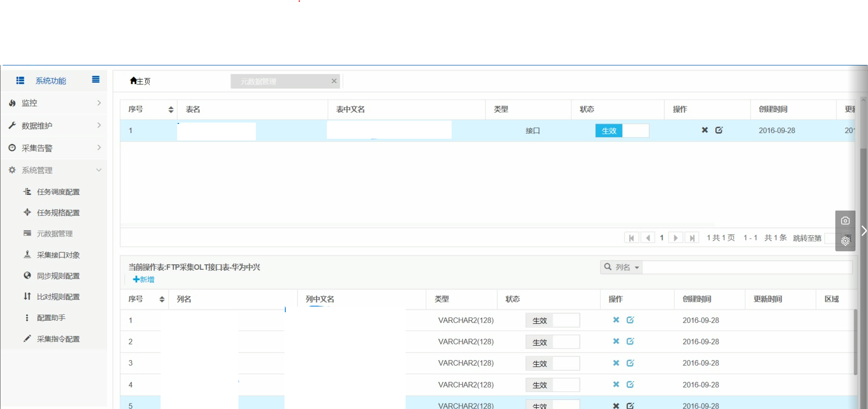Delete column row 1

616,320
